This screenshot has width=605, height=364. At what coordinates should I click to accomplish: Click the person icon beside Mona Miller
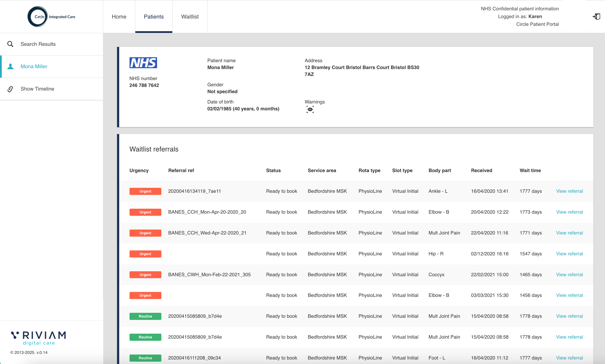(10, 66)
